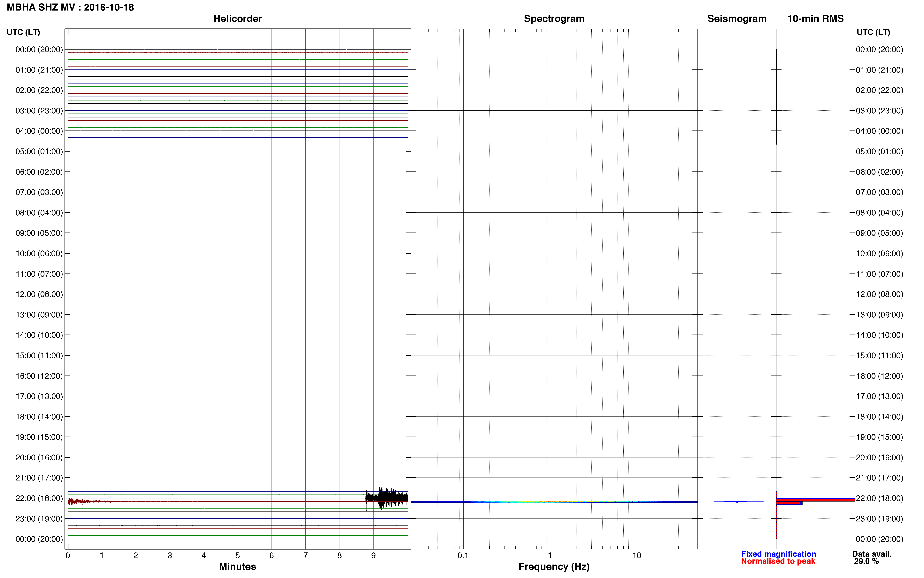The image size is (924, 578).
Task: Click the '10-min RMS' panel heading
Action: [815, 19]
